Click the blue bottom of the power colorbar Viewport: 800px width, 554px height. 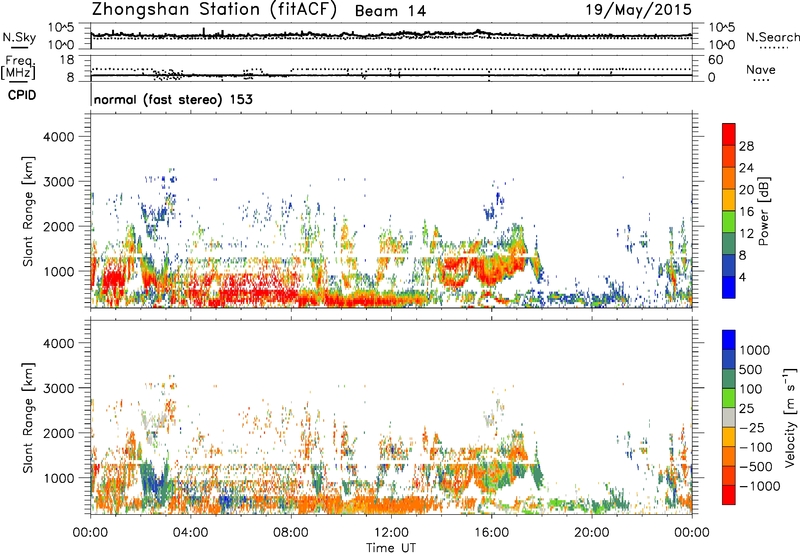tap(729, 287)
